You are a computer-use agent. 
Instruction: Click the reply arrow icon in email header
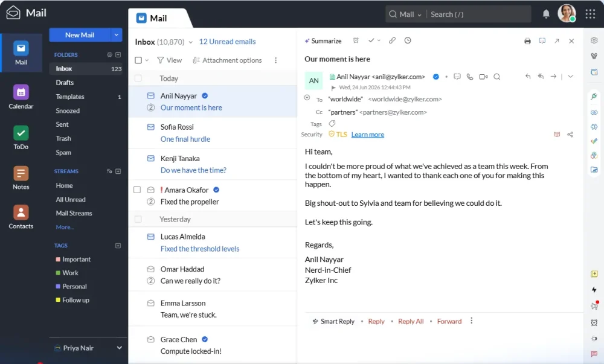(x=528, y=77)
